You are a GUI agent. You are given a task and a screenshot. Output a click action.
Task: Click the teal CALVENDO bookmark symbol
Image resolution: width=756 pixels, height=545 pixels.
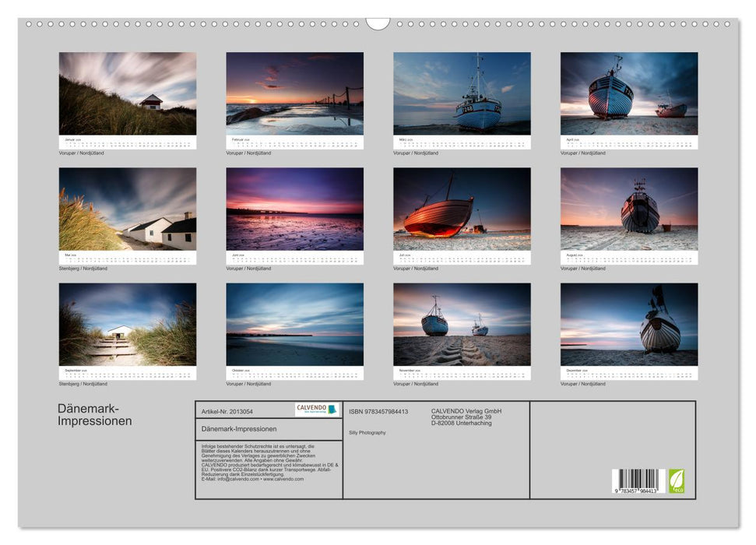pos(332,409)
